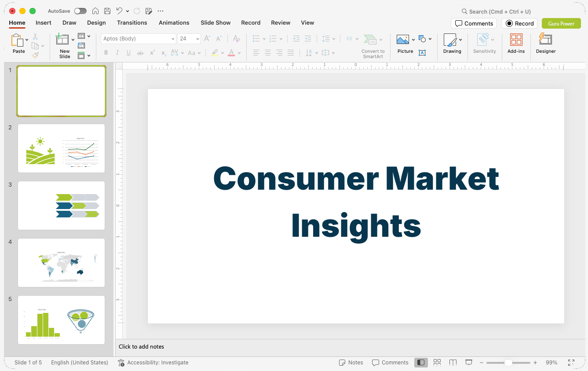
Task: Switch to Reading view
Action: click(x=453, y=363)
